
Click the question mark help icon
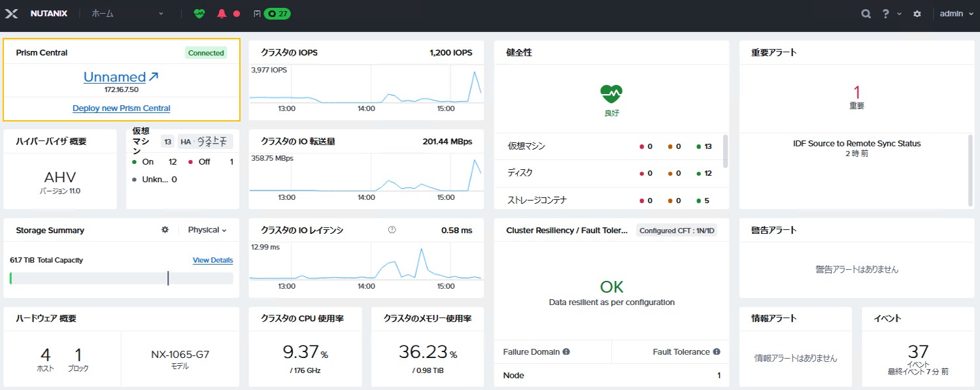click(886, 13)
